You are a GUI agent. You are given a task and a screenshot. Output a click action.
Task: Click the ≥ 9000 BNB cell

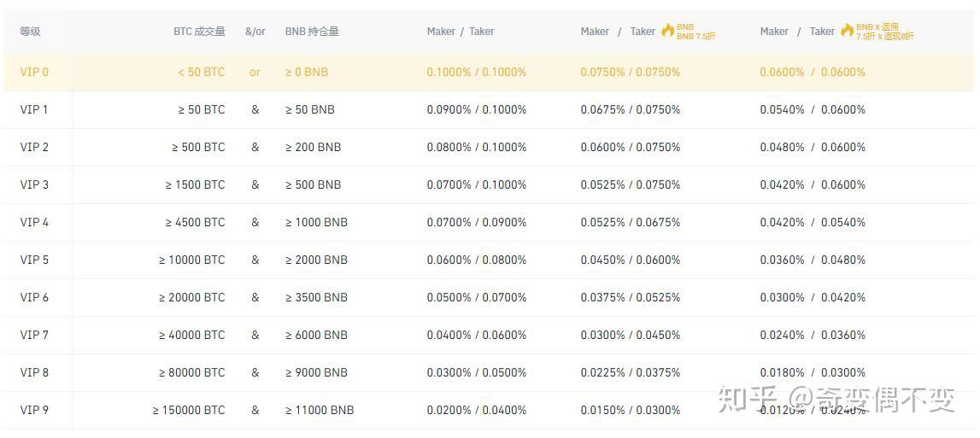(x=316, y=372)
